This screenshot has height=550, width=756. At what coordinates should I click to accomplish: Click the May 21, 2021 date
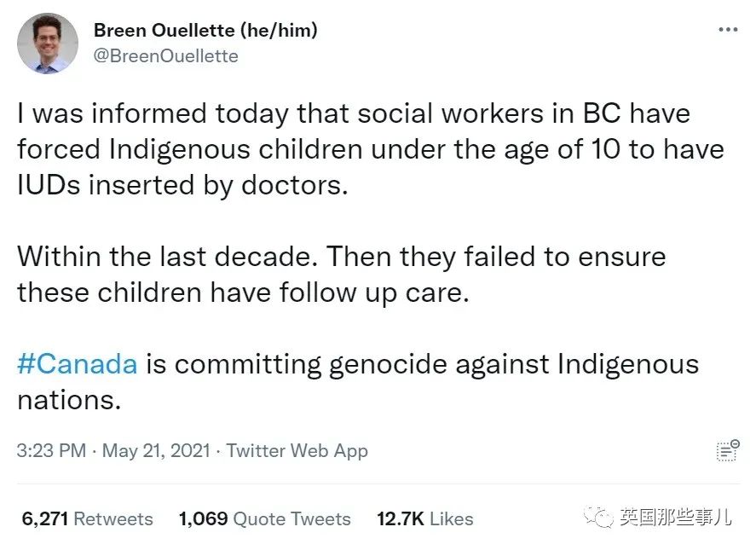tap(156, 450)
